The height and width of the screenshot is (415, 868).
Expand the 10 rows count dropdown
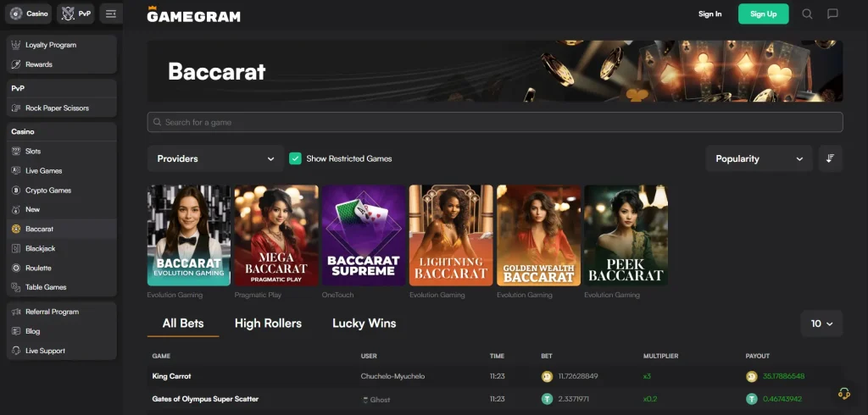tap(821, 324)
